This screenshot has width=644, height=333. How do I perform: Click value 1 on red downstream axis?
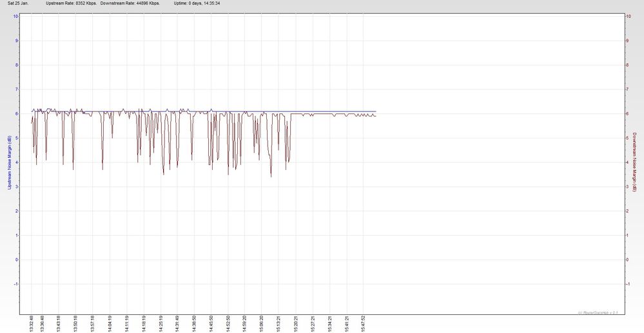pyautogui.click(x=628, y=235)
